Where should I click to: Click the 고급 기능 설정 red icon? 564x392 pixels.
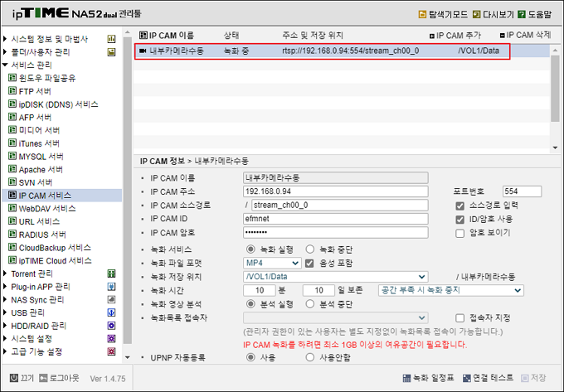[111, 351]
